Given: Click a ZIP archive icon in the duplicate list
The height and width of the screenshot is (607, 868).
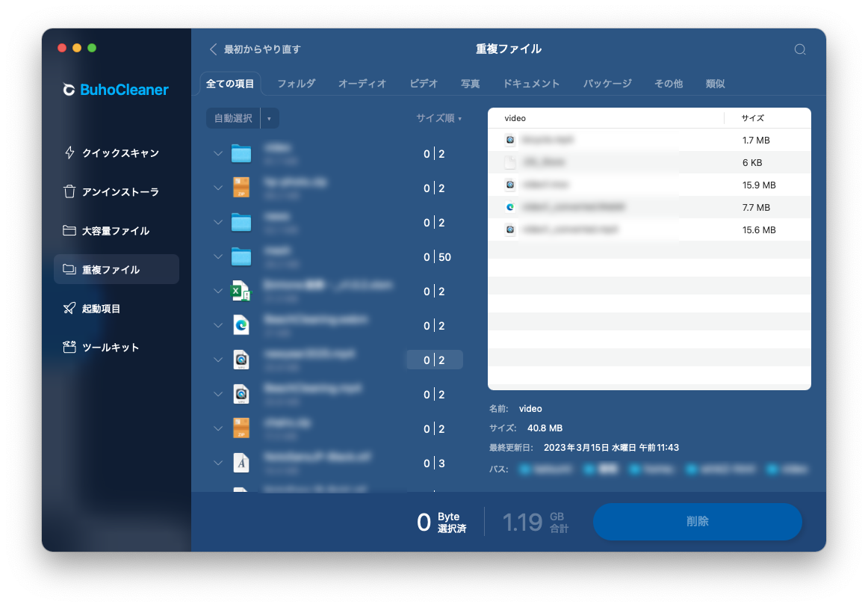Looking at the screenshot, I should point(241,188).
